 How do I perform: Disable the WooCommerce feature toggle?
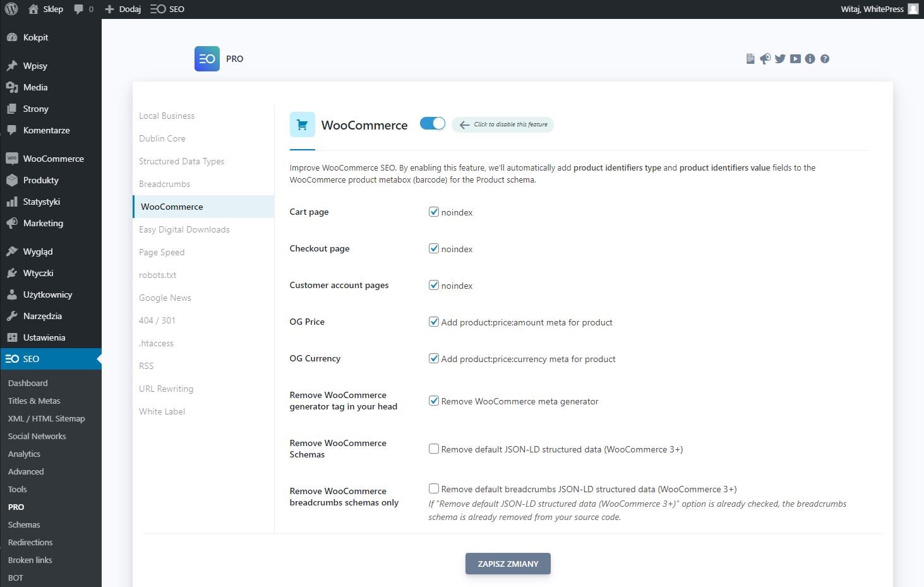tap(433, 124)
